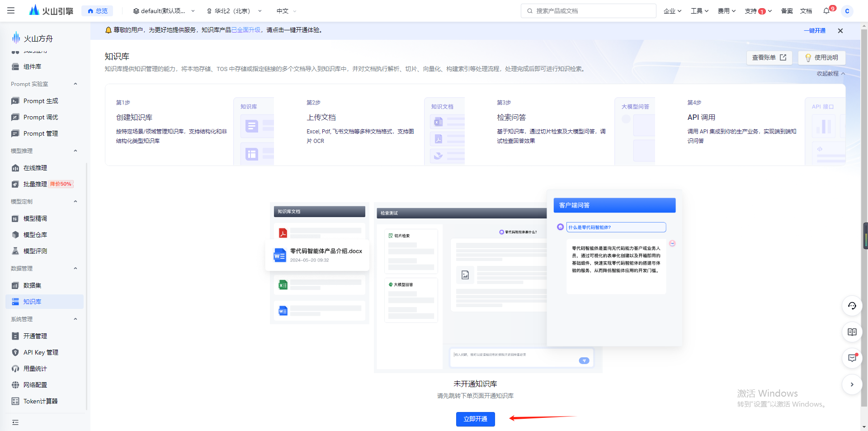Open the 支持 menu
This screenshot has width=868, height=431.
pyautogui.click(x=758, y=11)
